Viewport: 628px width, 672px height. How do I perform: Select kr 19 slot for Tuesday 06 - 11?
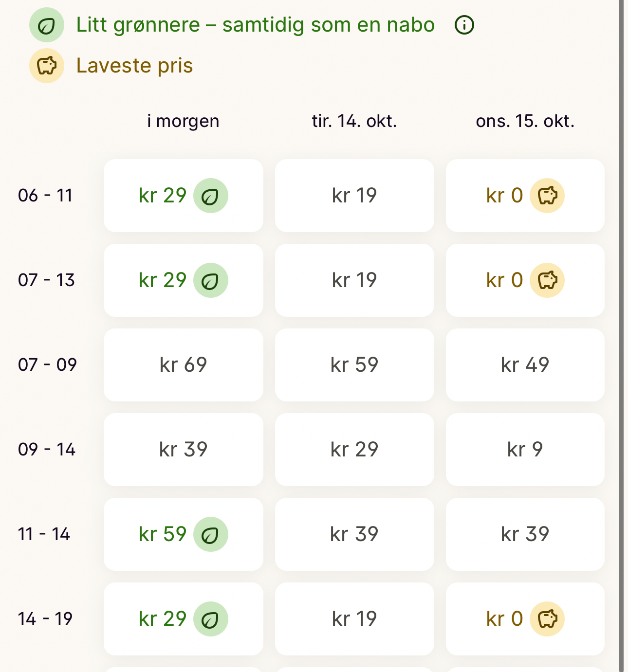tap(354, 196)
